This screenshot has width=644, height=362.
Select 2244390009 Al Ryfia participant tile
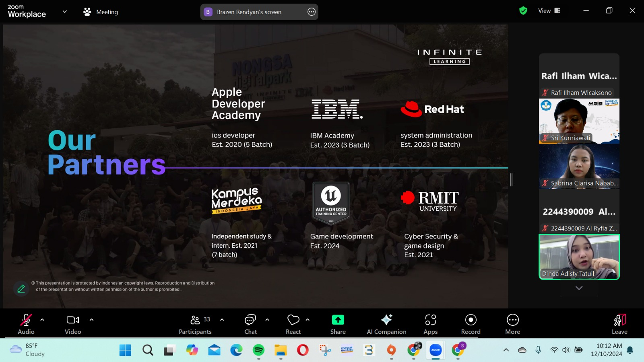coord(579,211)
